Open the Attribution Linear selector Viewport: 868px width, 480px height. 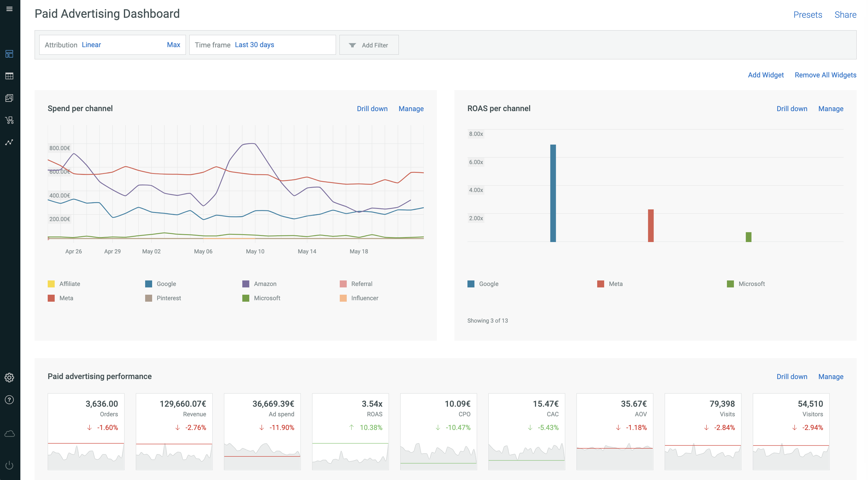pyautogui.click(x=112, y=45)
